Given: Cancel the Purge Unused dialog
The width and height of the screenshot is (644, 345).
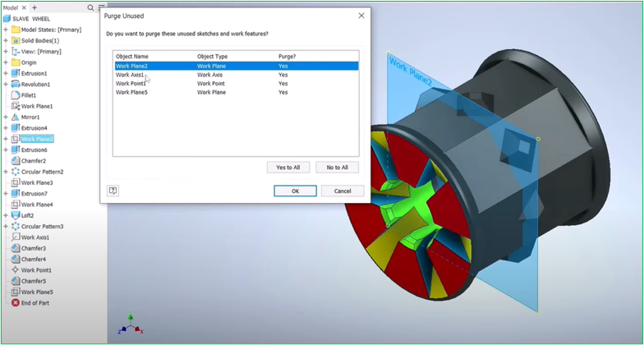Looking at the screenshot, I should [x=343, y=191].
